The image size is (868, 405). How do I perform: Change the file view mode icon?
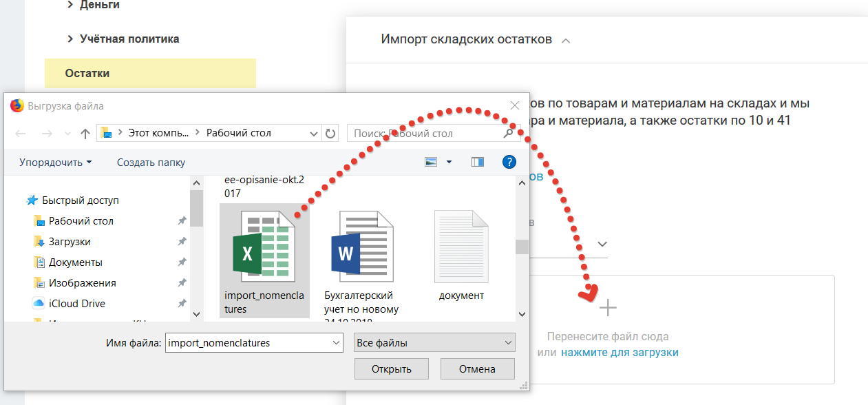[x=432, y=162]
